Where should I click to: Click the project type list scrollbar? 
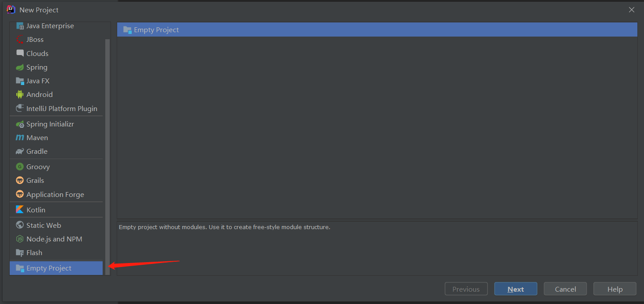click(107, 157)
